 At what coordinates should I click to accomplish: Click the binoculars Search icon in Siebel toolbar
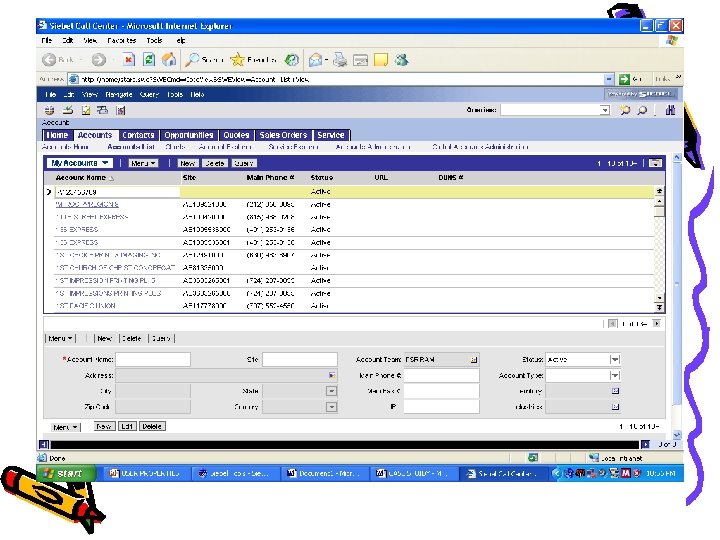670,110
